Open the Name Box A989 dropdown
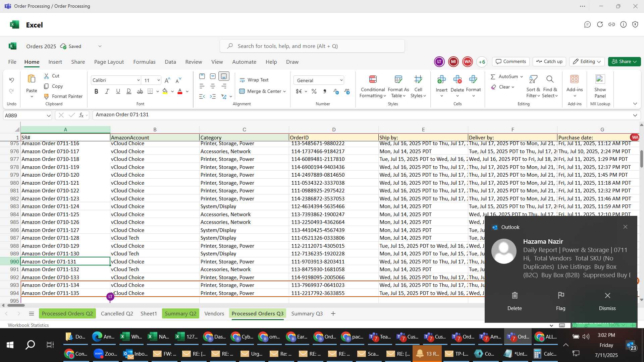Screen dimensions: 644x362 click(x=49, y=116)
